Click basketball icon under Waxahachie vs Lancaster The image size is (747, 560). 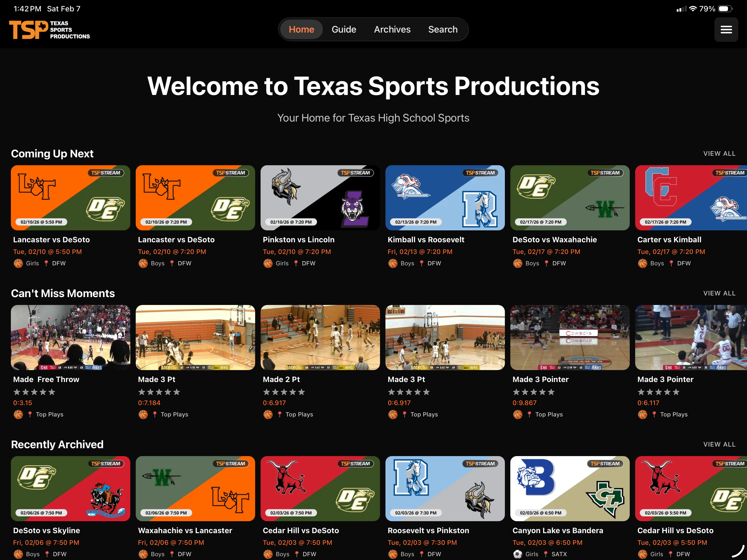[x=143, y=554]
